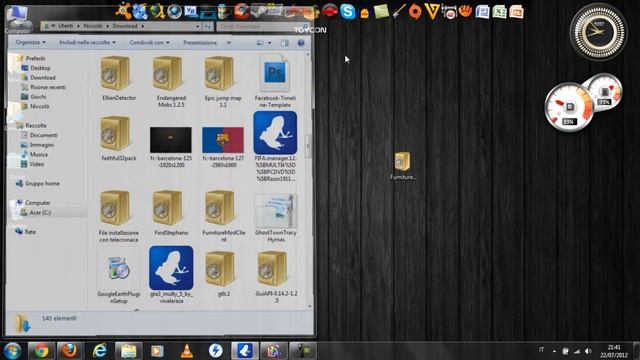This screenshot has width=640, height=360.
Task: Select the fc-barcelona-125 dark wallpaper thumbnail
Action: (x=171, y=147)
